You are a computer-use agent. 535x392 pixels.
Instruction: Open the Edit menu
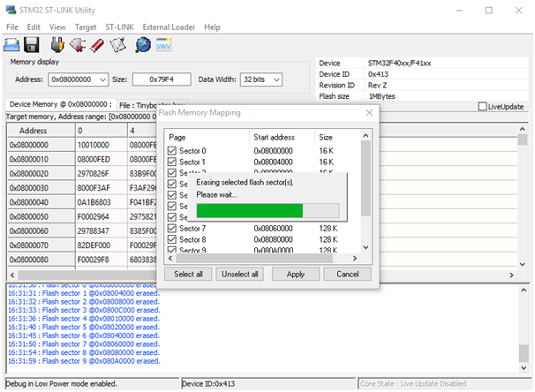34,27
